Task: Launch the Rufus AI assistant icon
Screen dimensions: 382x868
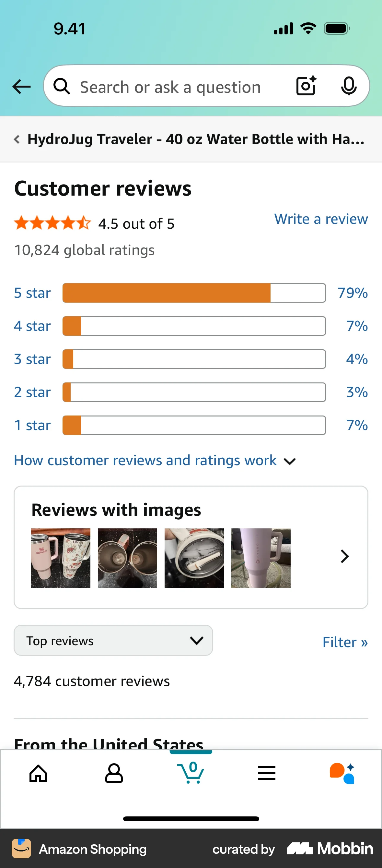Action: pos(342,773)
